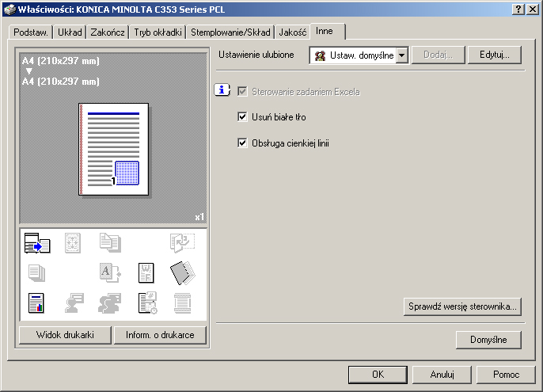This screenshot has height=392, width=543.
Task: Click the blue information icon near Excel option
Action: point(222,90)
